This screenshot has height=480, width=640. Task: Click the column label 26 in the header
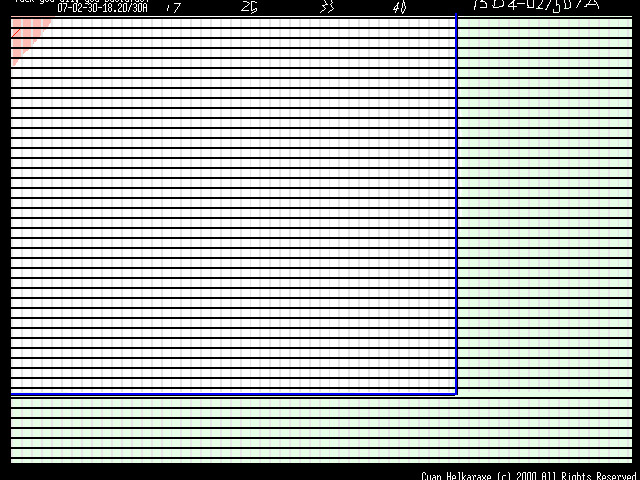(x=249, y=7)
